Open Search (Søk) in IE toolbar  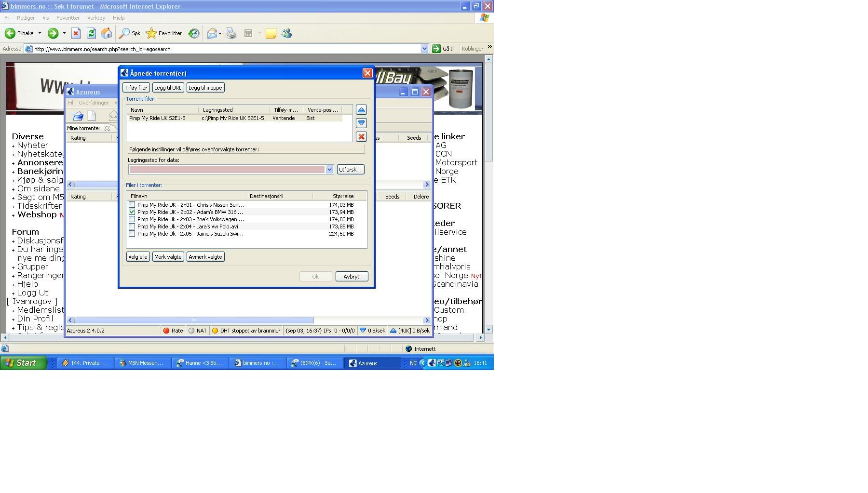pyautogui.click(x=130, y=33)
